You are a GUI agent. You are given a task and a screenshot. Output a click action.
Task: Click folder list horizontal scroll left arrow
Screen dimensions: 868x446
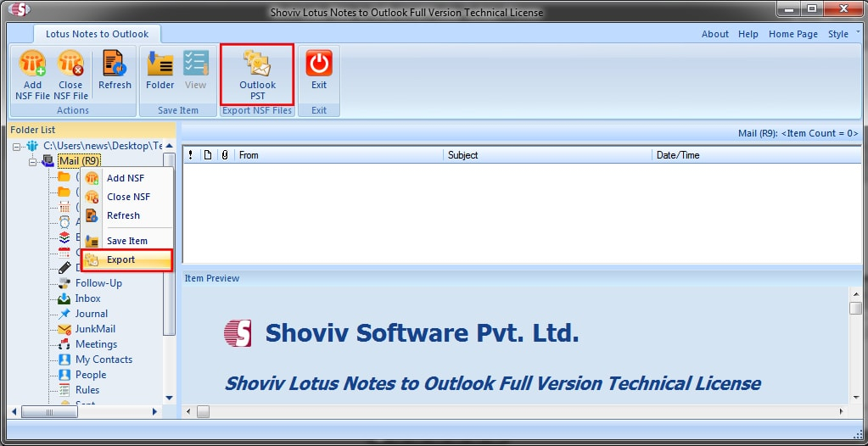click(x=14, y=412)
